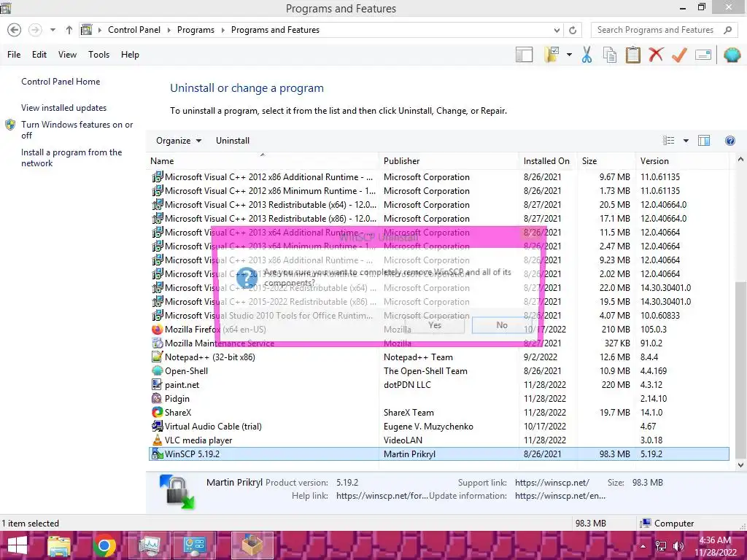Open the File menu

click(x=14, y=55)
